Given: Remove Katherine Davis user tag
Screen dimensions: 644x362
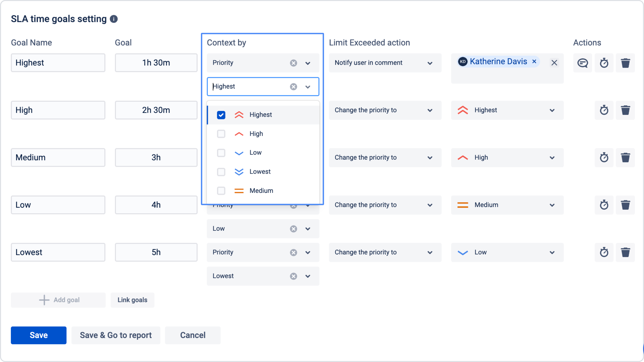Looking at the screenshot, I should (534, 61).
